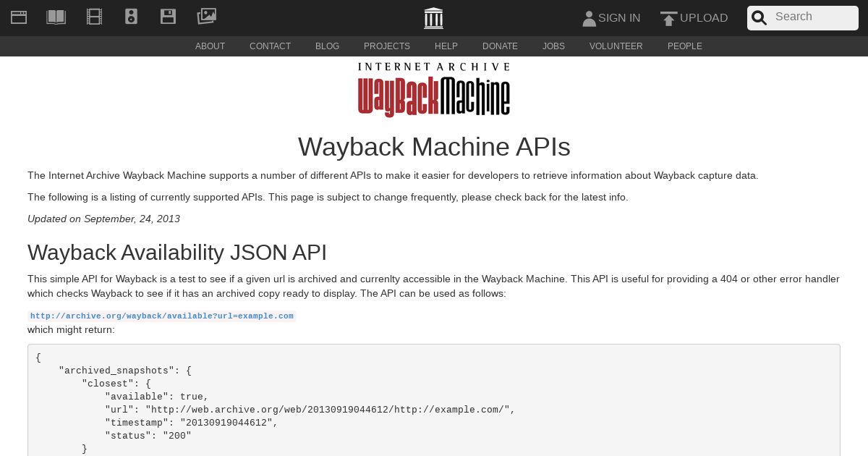Open the Audio speaker icon
Image resolution: width=868 pixels, height=456 pixels.
(131, 17)
